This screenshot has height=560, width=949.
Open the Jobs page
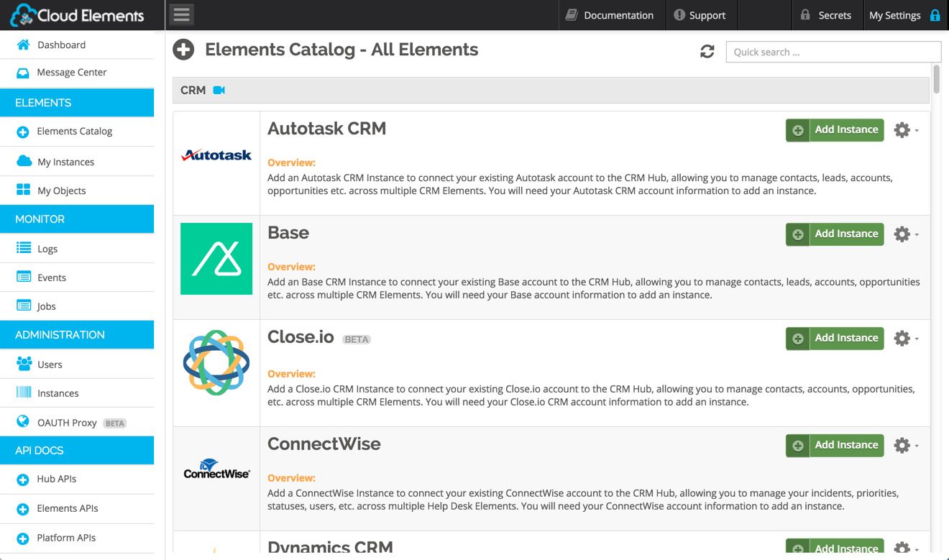pyautogui.click(x=46, y=306)
